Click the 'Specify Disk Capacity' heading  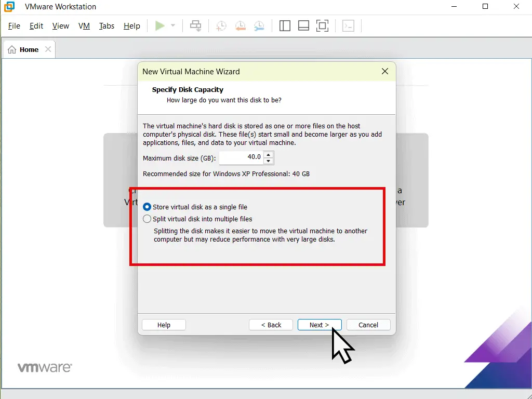pyautogui.click(x=188, y=89)
